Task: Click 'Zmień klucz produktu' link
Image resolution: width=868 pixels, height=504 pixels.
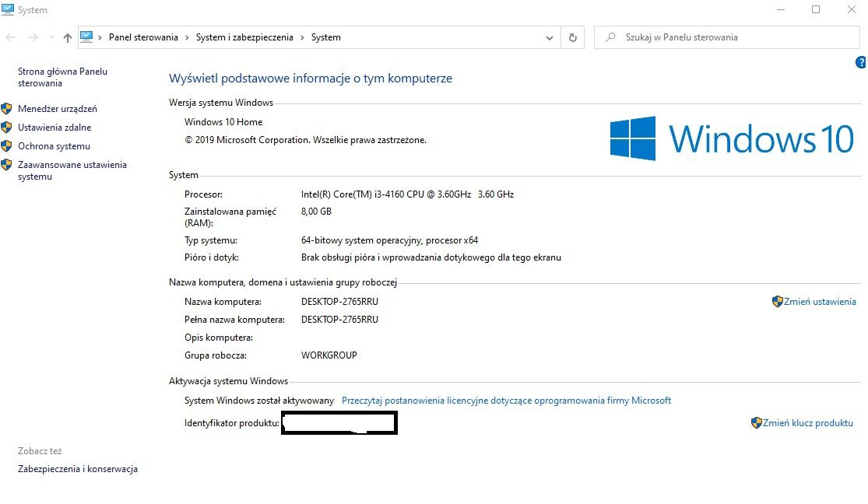Action: coord(807,422)
